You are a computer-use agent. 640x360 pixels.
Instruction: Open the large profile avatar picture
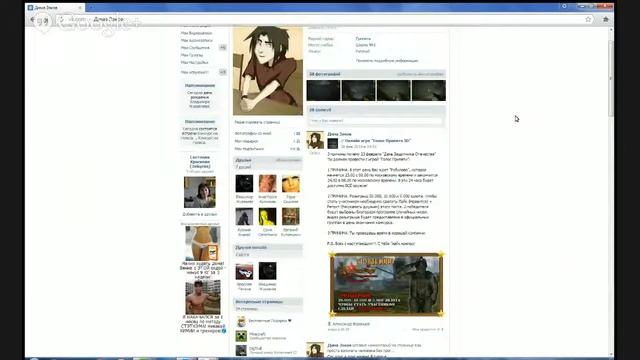[268, 71]
